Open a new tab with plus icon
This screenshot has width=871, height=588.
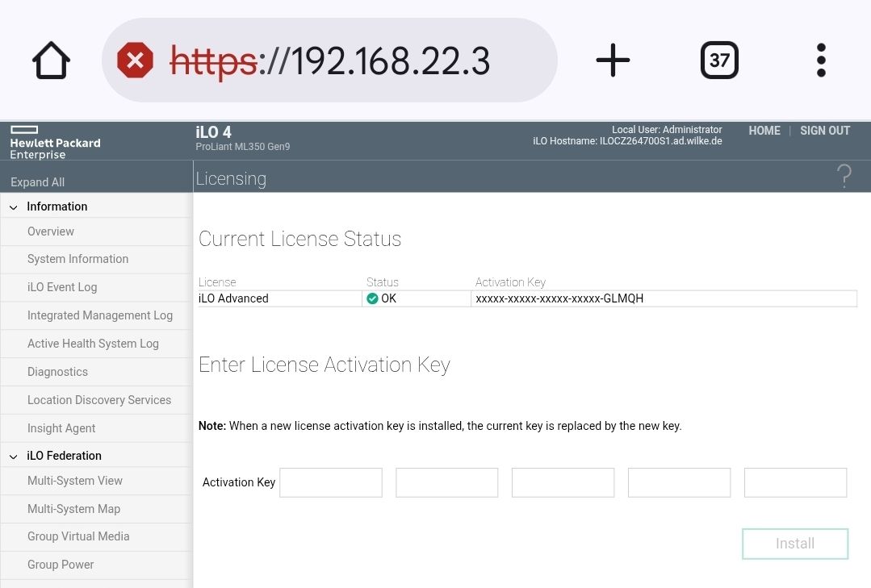(x=613, y=60)
